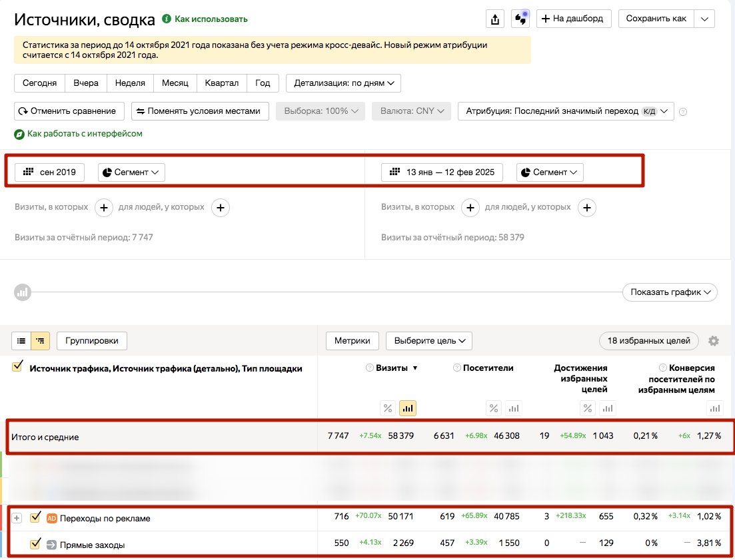Select the Месяц period tab

pos(175,83)
